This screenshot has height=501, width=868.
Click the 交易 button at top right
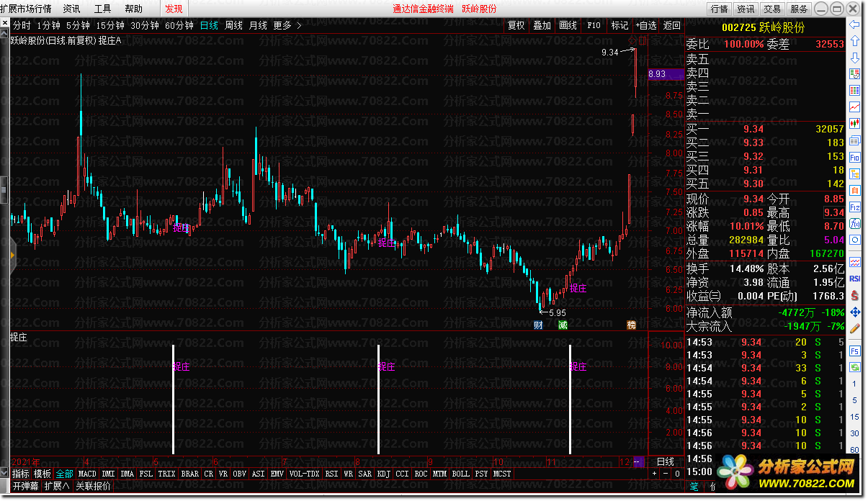point(772,9)
